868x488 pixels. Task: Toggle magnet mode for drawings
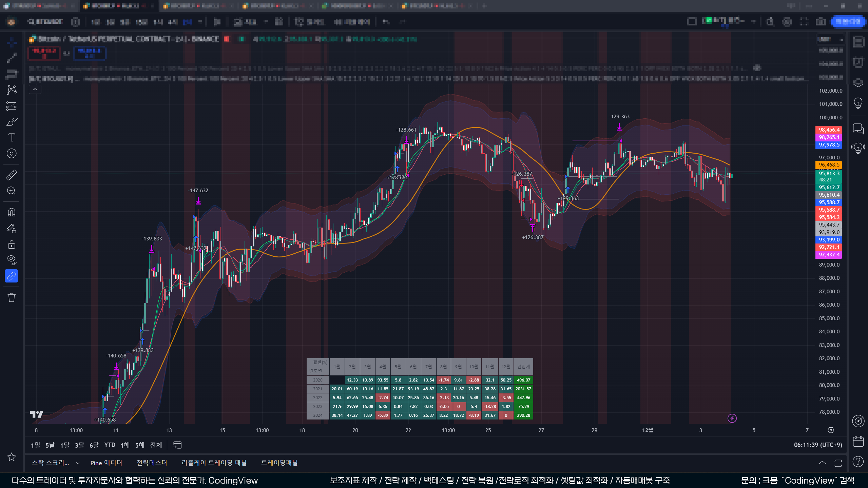(12, 212)
